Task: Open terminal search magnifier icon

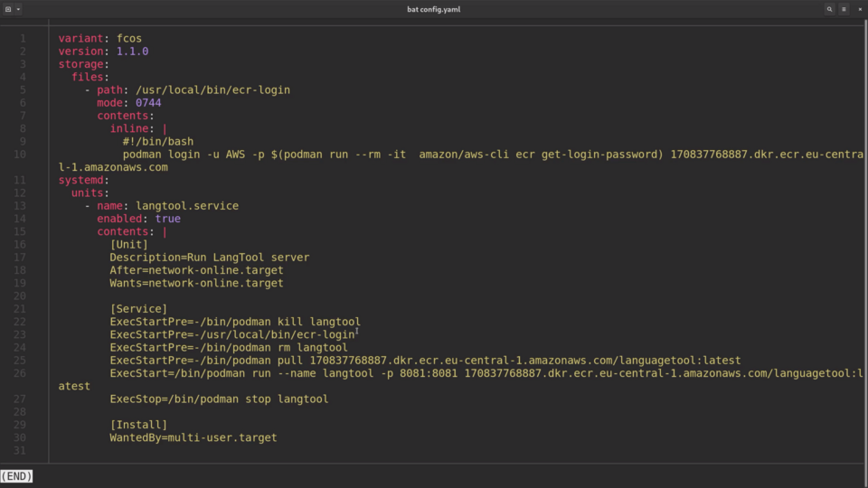Action: pyautogui.click(x=829, y=9)
